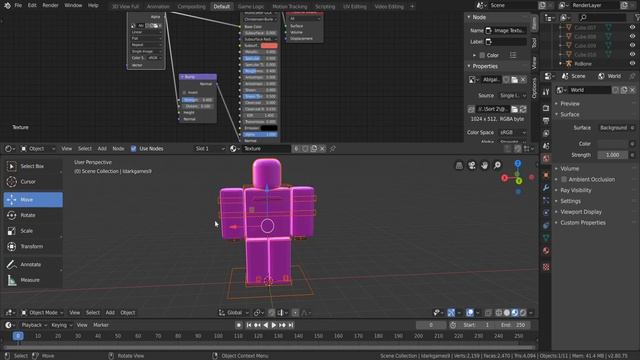640x360 pixels.
Task: Adjust the Strength 1.000 slider
Action: point(613,155)
